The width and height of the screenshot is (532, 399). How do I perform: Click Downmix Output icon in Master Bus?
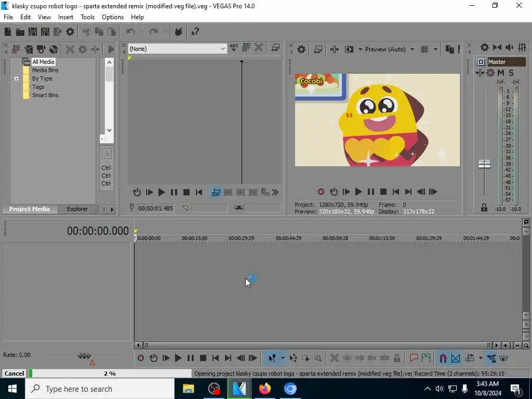(497, 47)
